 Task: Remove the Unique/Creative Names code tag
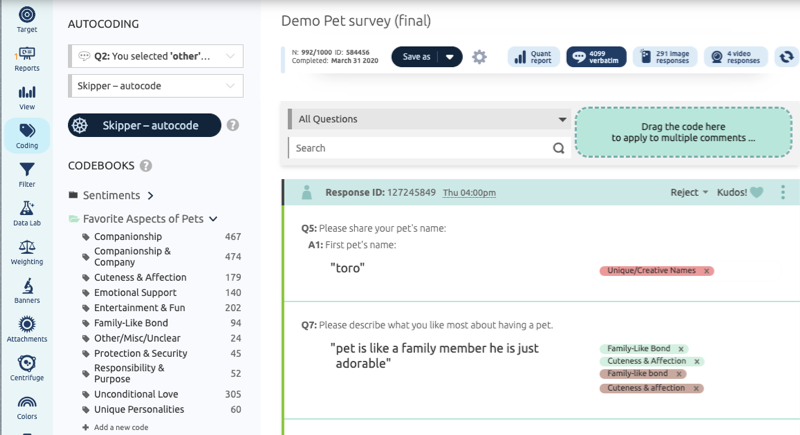pos(707,271)
